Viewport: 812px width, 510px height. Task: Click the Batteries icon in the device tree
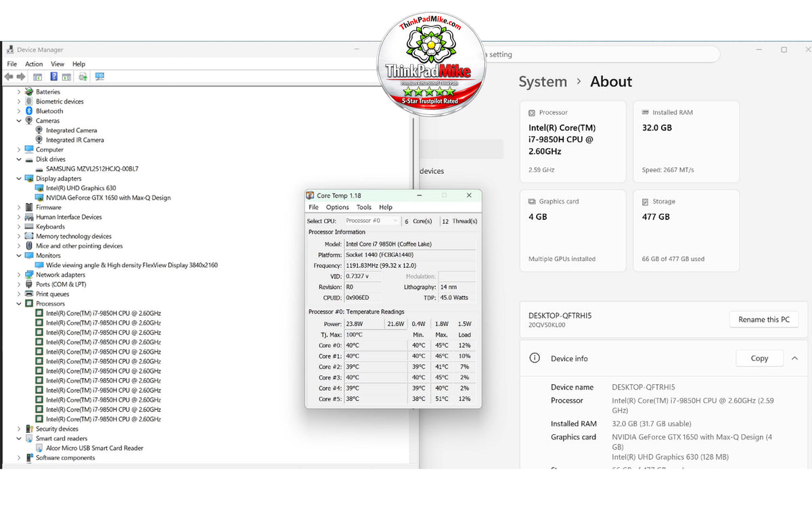[30, 91]
